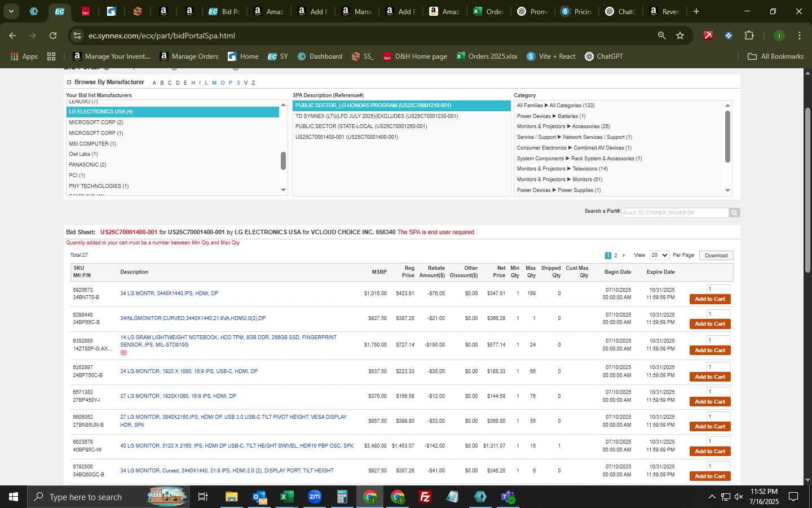
Task: Click the part search magnifier button
Action: (x=734, y=213)
